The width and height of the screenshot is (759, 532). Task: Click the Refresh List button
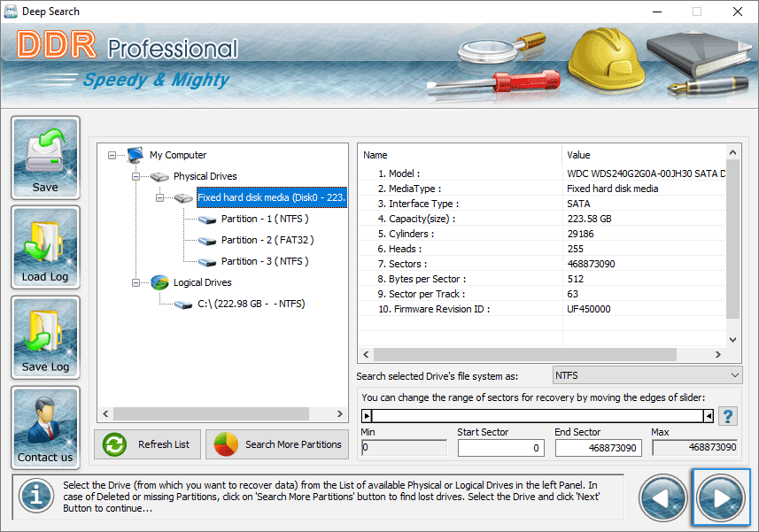147,444
